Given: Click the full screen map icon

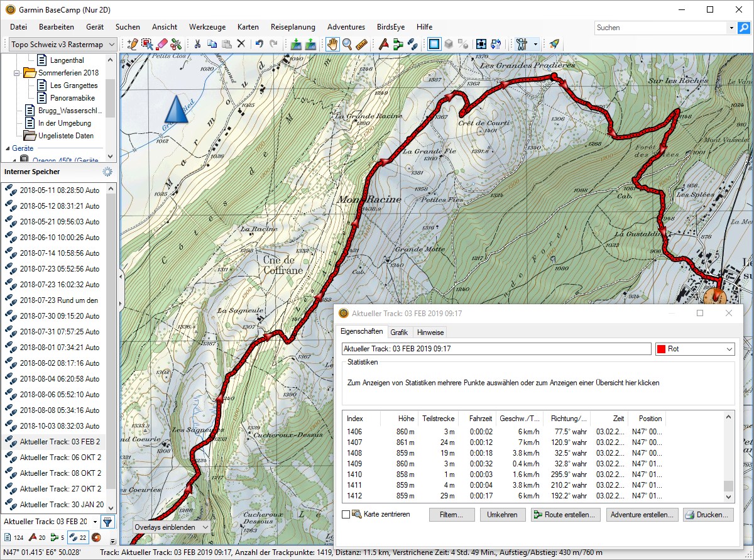Looking at the screenshot, I should tap(481, 44).
